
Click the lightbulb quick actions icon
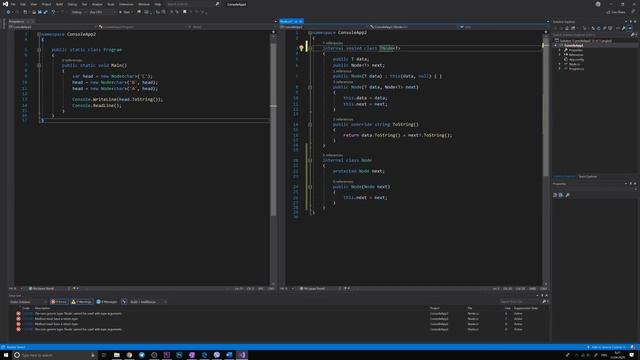tap(301, 48)
